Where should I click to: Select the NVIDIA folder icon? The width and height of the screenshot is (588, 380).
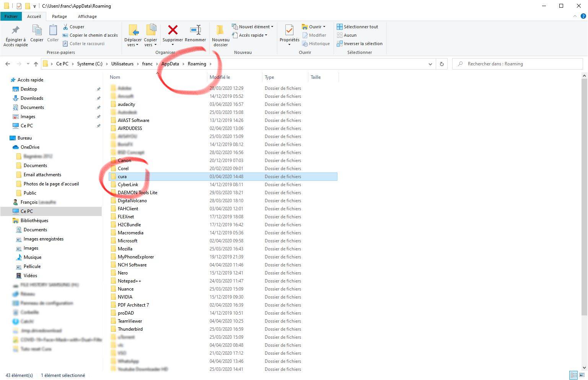pos(113,297)
